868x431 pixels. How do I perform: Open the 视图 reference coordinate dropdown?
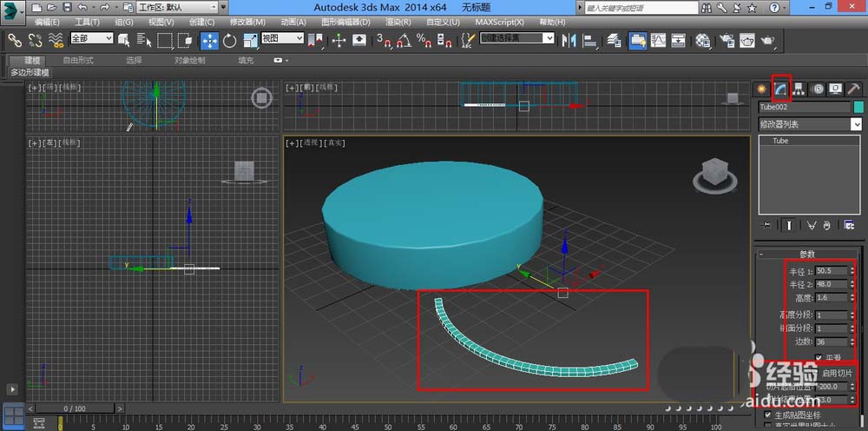[x=282, y=38]
